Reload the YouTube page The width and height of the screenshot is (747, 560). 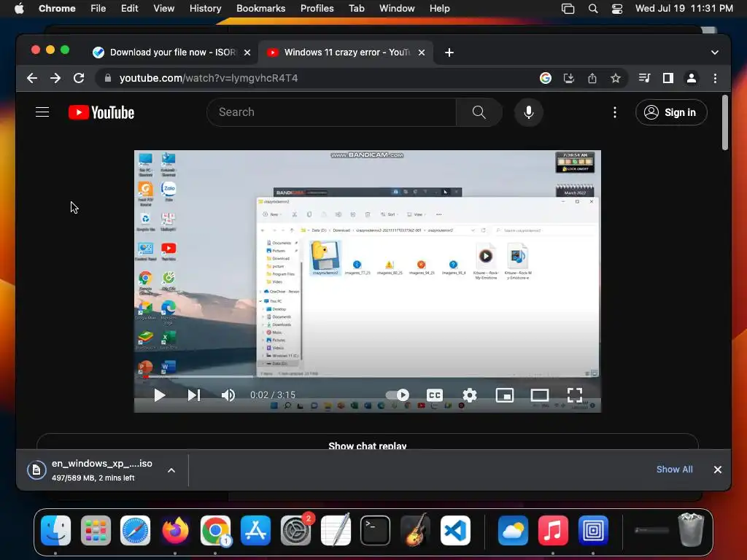coord(79,78)
